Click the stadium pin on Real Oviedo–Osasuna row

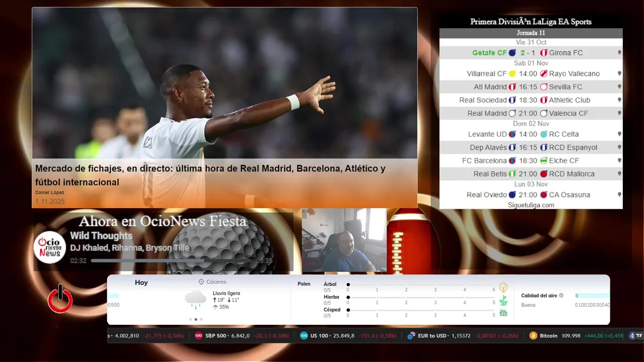(x=619, y=195)
